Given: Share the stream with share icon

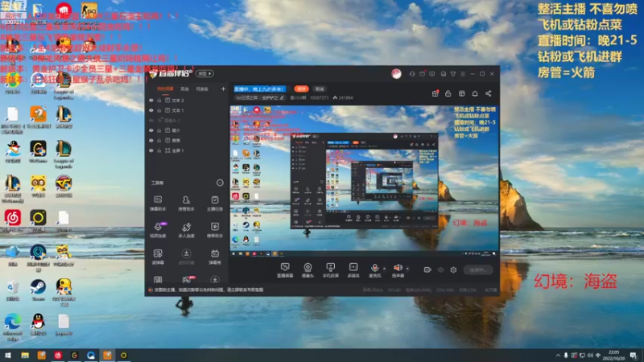Looking at the screenshot, I should point(489,93).
